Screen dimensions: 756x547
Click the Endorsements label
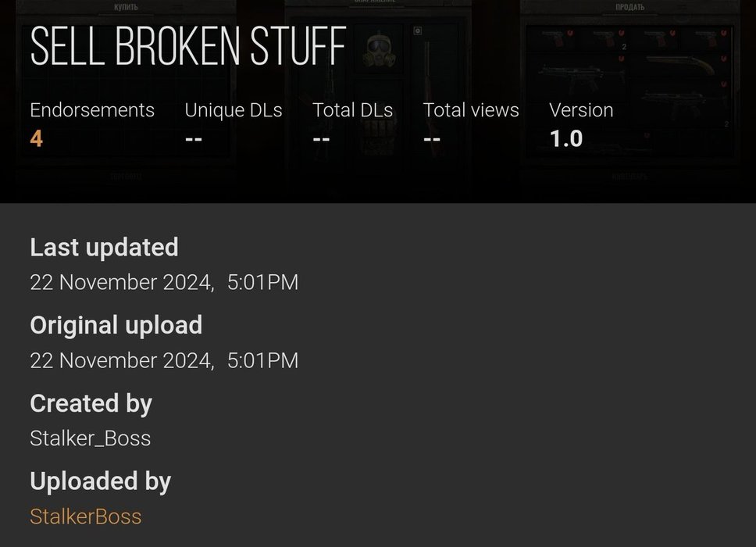(92, 110)
